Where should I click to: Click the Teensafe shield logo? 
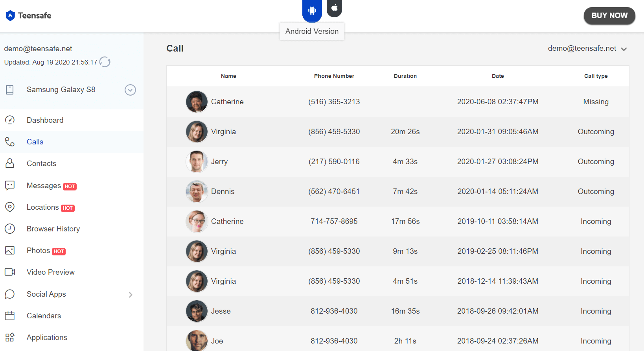click(11, 16)
